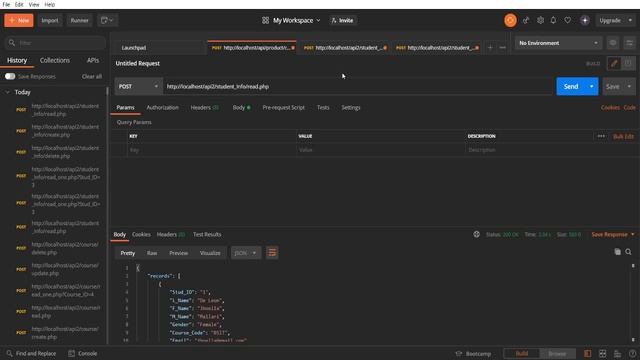Open the request Settings tab
Screen dimensions: 640x360
pos(351,107)
